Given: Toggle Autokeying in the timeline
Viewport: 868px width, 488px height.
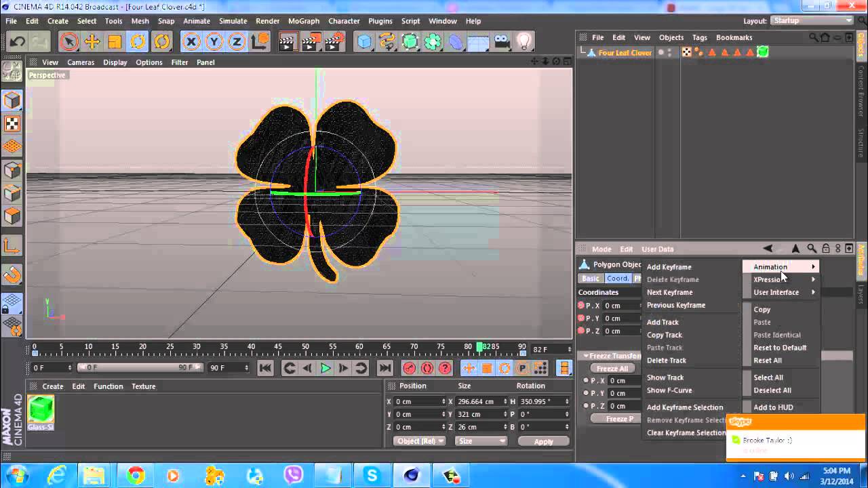Looking at the screenshot, I should pos(427,368).
